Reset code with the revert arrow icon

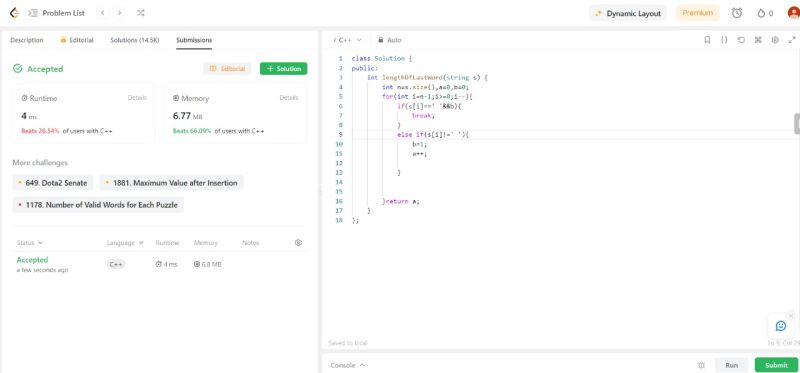(741, 40)
